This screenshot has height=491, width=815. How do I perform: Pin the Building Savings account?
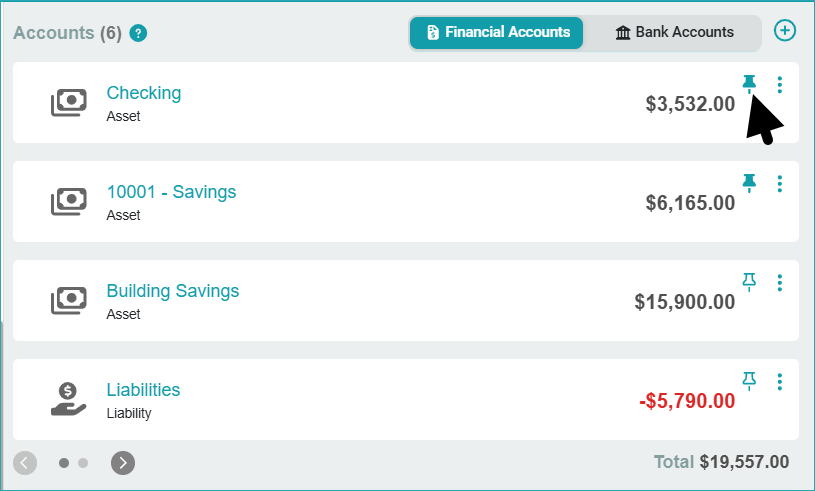[x=749, y=281]
